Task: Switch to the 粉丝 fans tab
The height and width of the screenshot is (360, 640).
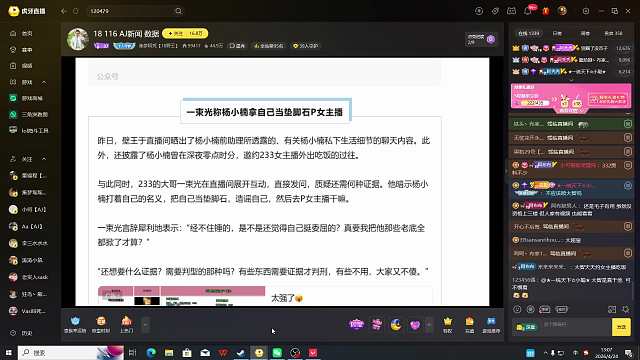Action: [613, 33]
